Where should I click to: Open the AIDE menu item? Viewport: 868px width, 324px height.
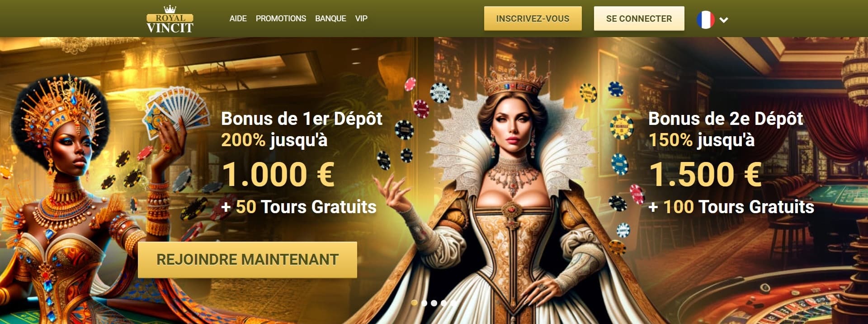tap(238, 19)
